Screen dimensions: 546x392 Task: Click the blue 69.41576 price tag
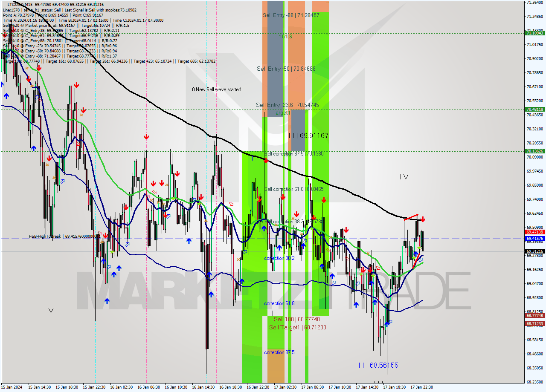point(535,239)
